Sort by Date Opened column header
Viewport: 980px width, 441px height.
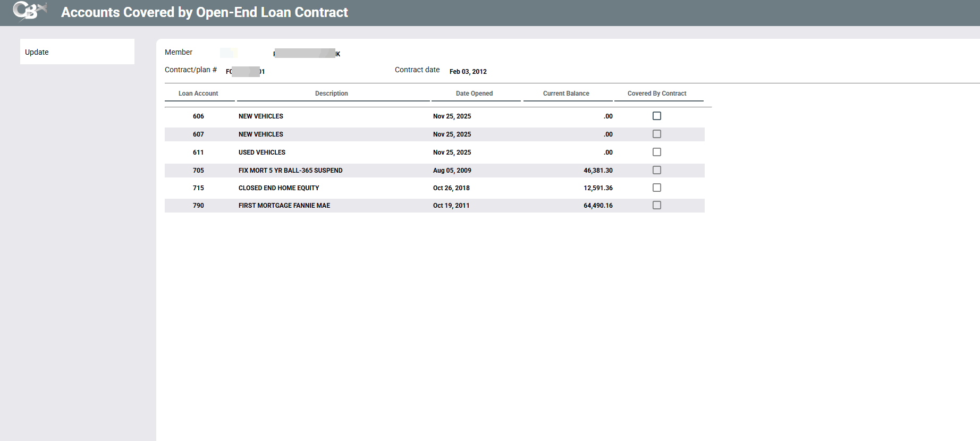[474, 94]
